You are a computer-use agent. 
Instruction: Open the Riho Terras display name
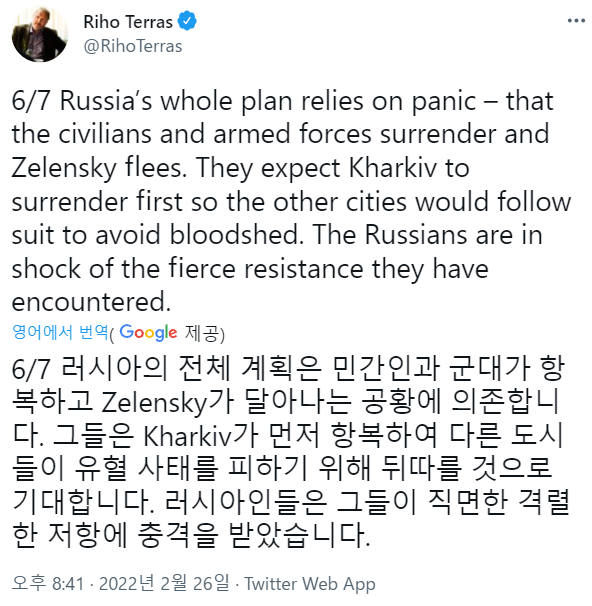(x=128, y=22)
